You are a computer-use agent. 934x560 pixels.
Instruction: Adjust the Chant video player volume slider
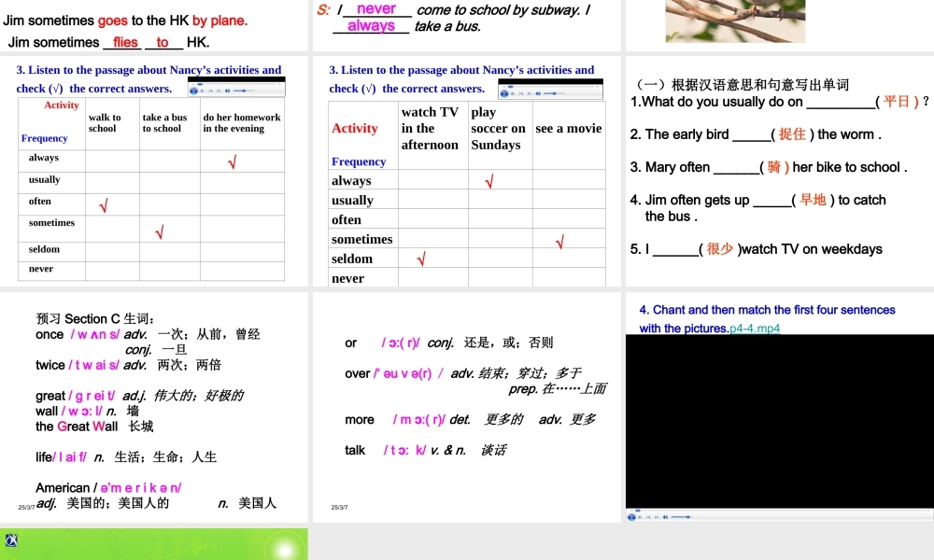point(681,517)
